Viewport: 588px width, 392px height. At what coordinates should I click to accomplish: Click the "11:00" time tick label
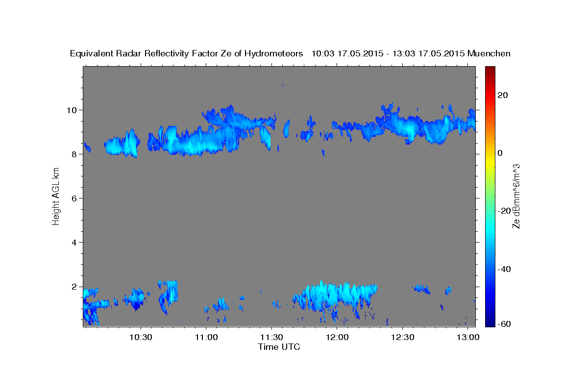[206, 338]
